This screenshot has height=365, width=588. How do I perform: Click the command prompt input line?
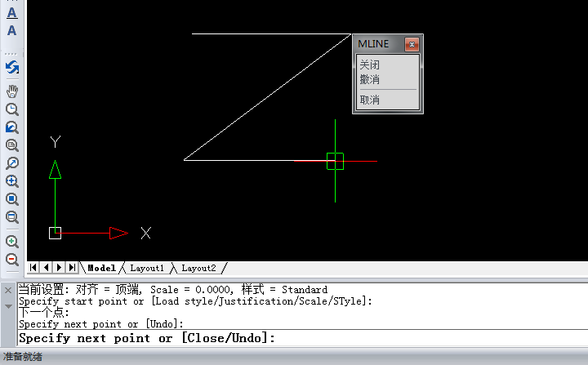click(303, 338)
